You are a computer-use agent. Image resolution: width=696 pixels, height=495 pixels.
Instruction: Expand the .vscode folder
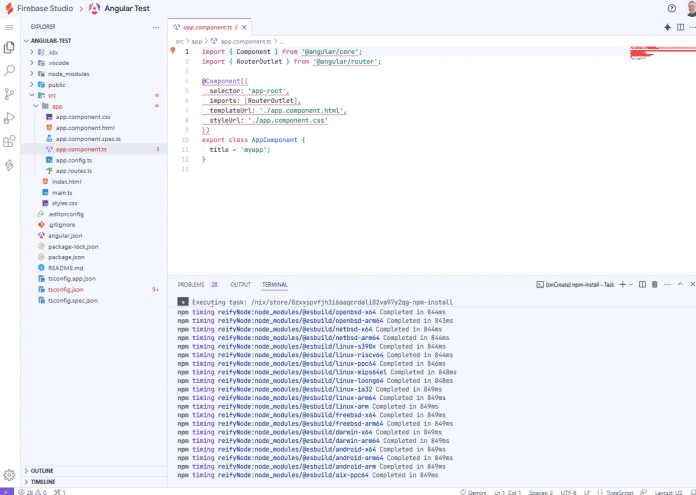pyautogui.click(x=32, y=63)
